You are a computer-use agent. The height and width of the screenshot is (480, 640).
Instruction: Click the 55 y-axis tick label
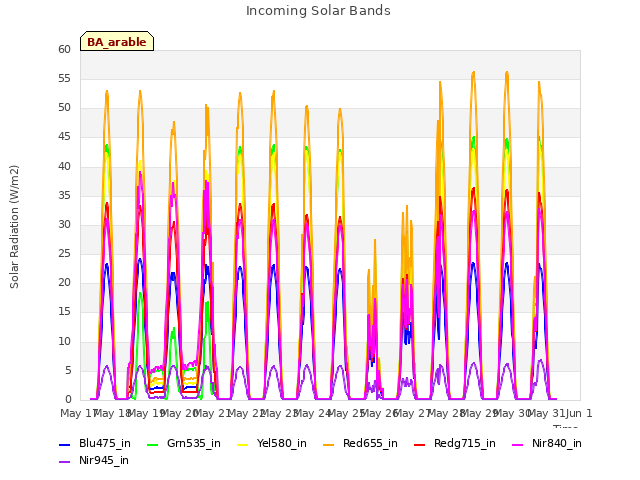[64, 79]
